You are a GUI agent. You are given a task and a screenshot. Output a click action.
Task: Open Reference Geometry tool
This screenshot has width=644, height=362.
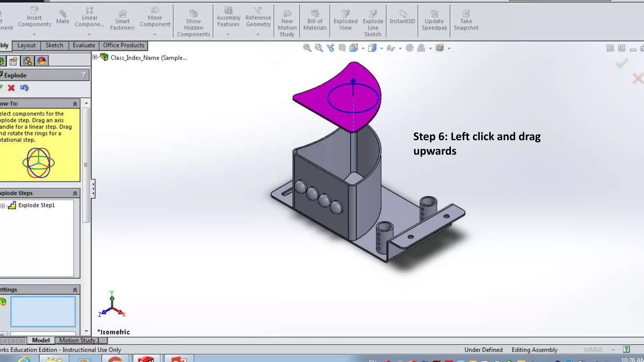pyautogui.click(x=258, y=18)
